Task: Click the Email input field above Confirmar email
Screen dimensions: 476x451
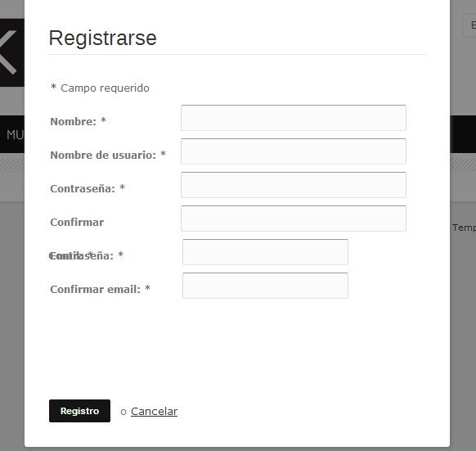Action: 265,252
